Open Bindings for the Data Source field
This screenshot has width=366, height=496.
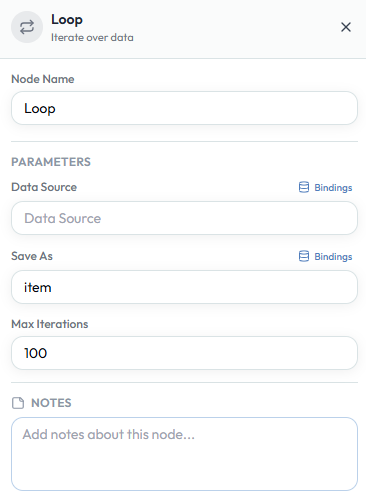[325, 187]
